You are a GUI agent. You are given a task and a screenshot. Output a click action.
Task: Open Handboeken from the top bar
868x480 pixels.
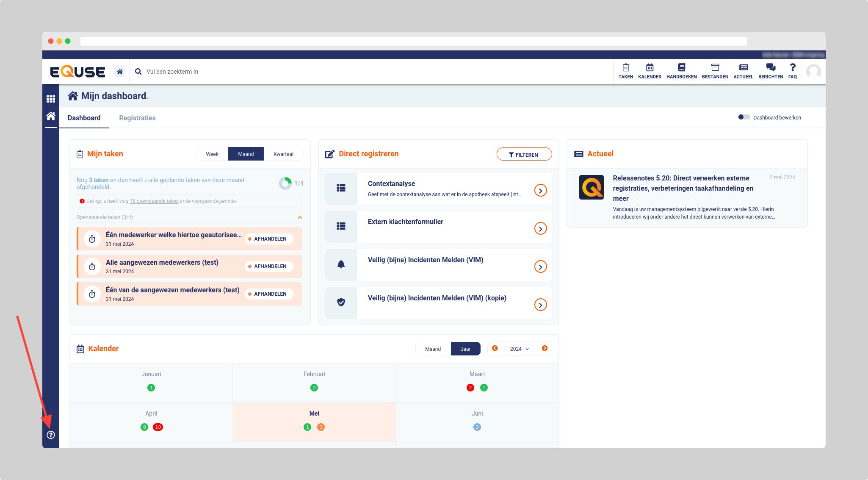(x=681, y=71)
